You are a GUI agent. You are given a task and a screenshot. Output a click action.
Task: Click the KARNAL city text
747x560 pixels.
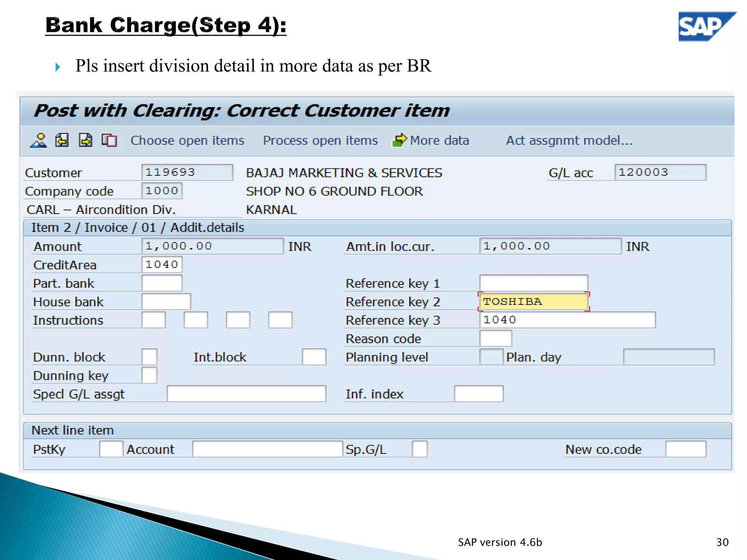tap(271, 210)
